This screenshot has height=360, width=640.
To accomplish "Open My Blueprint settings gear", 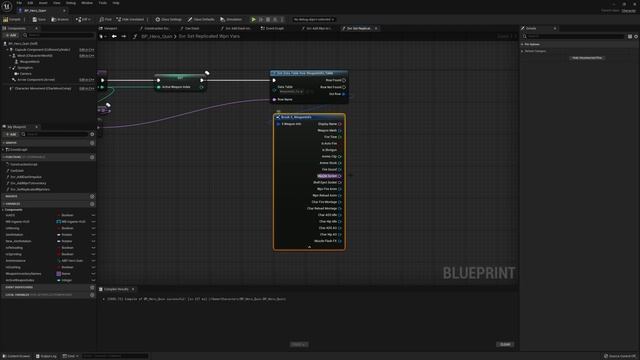I will tap(92, 134).
